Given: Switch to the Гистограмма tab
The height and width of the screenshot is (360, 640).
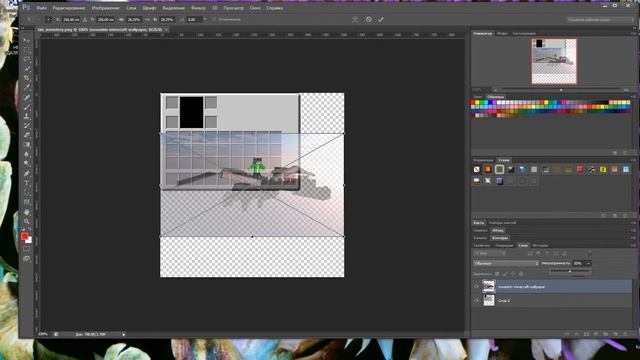Looking at the screenshot, I should (524, 33).
